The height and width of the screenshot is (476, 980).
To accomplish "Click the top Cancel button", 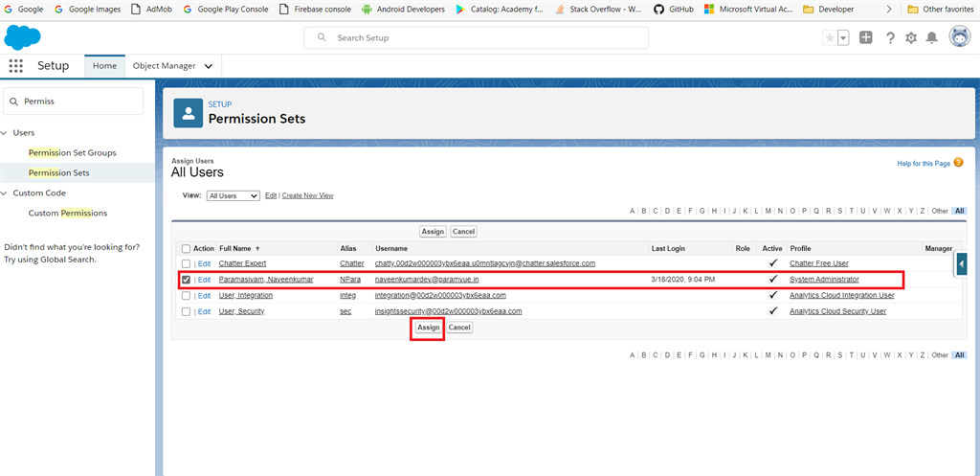I will tap(463, 232).
